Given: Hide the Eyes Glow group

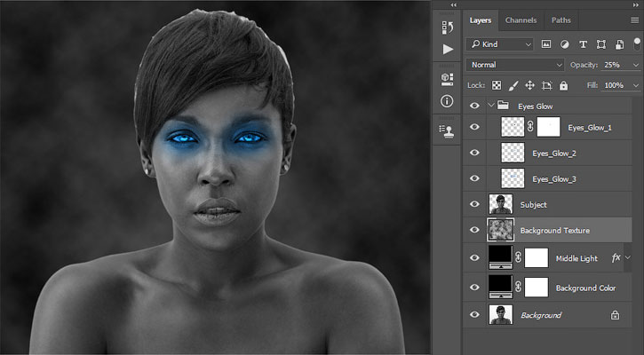Looking at the screenshot, I should pyautogui.click(x=474, y=106).
